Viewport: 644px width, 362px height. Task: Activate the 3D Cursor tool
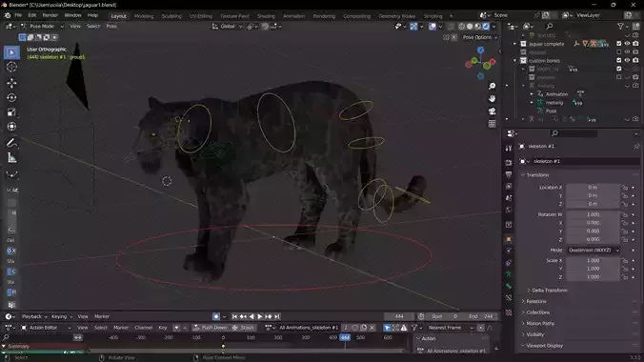[x=11, y=67]
